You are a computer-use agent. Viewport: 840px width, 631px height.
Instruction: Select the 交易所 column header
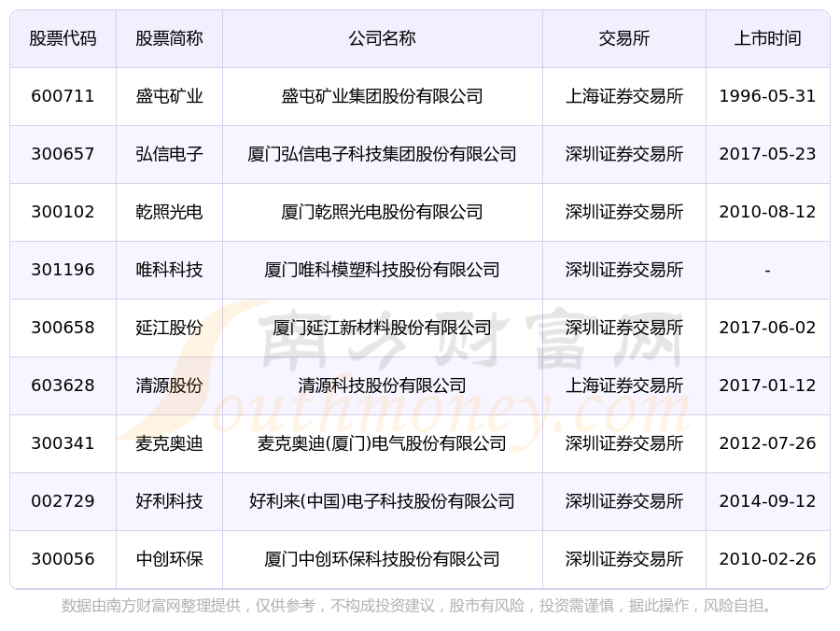click(624, 38)
